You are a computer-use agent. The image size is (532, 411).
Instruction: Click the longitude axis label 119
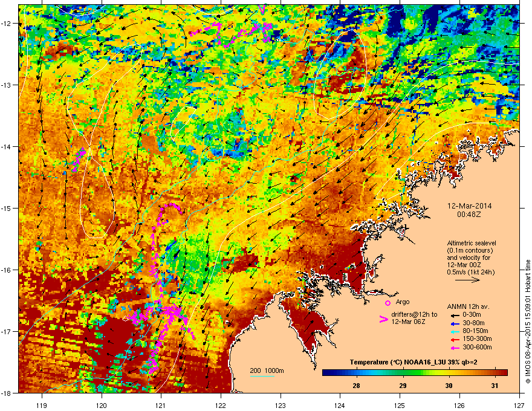tap(42, 405)
